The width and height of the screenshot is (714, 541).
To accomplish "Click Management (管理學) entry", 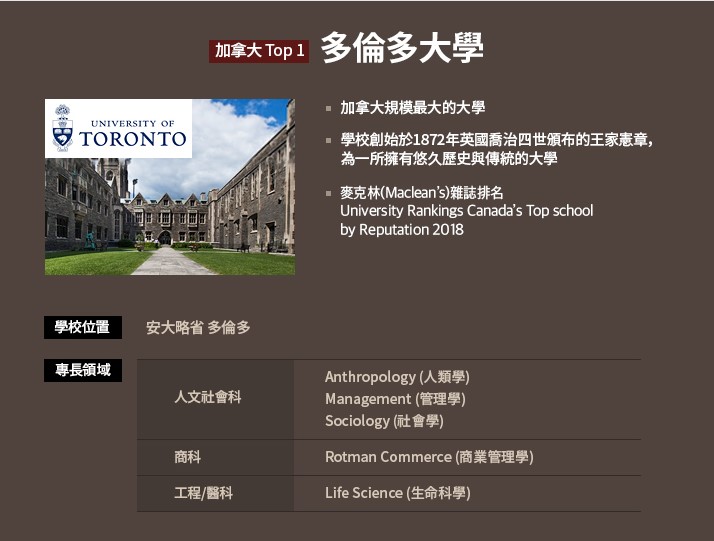I will [x=395, y=399].
